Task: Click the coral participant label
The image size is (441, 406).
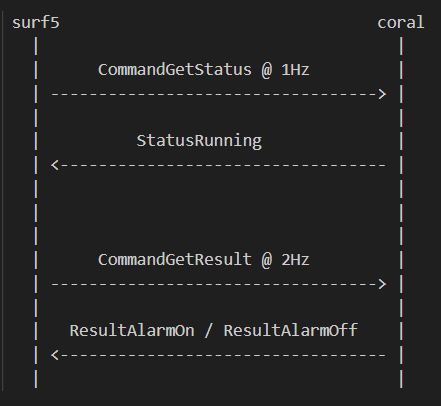Action: tap(401, 23)
